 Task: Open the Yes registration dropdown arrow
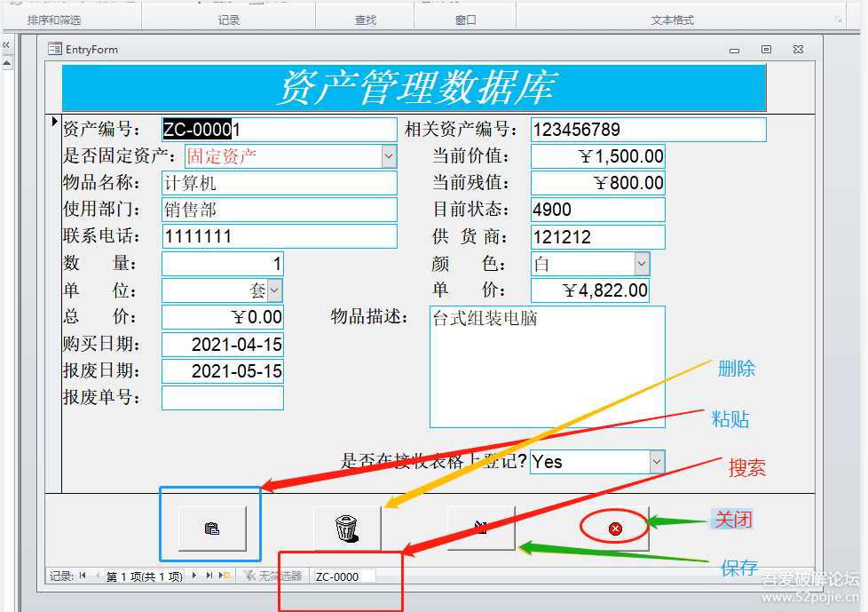click(x=657, y=461)
